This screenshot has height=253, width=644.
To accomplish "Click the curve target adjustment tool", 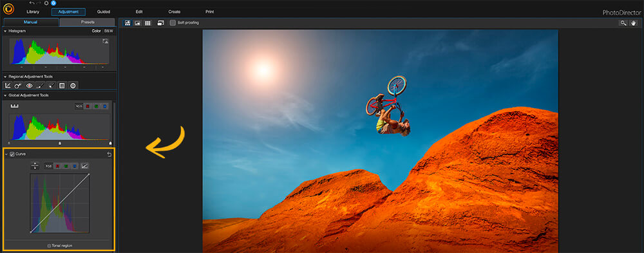I will tap(35, 166).
